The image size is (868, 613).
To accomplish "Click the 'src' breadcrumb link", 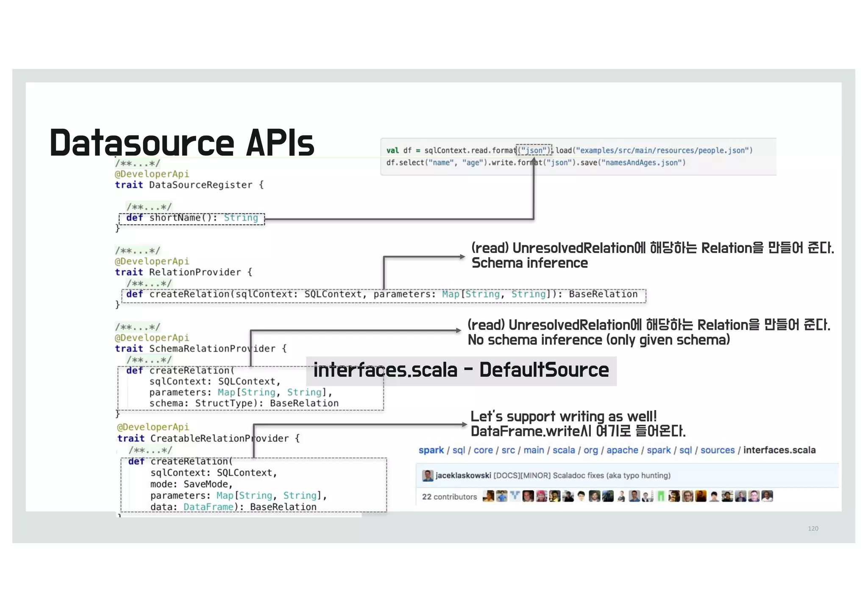I will tap(508, 450).
